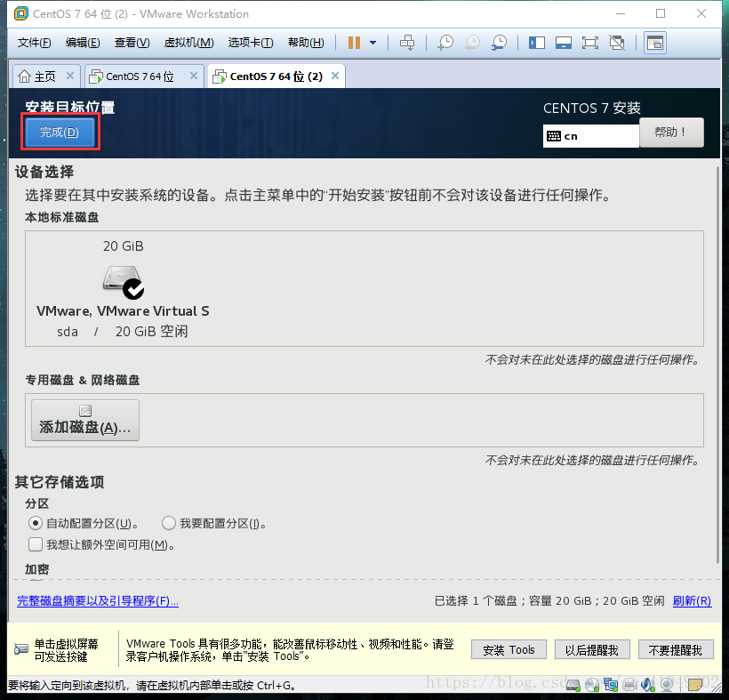The image size is (729, 700).
Task: Open the 选项卡(T) menu
Action: (x=251, y=43)
